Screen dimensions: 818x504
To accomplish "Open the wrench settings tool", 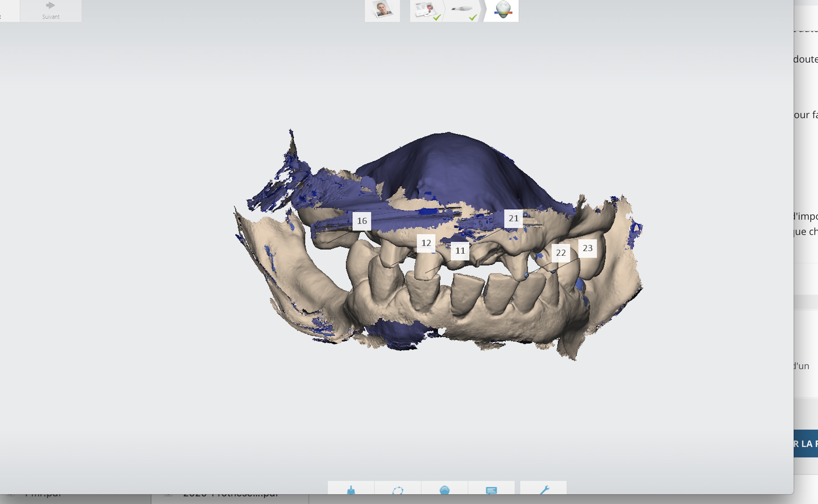I will click(543, 489).
